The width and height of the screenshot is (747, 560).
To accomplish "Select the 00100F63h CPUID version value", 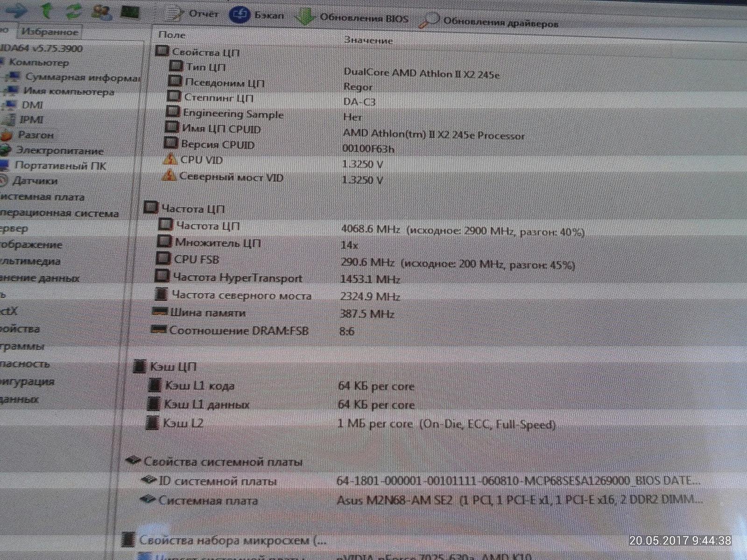I will 368,149.
